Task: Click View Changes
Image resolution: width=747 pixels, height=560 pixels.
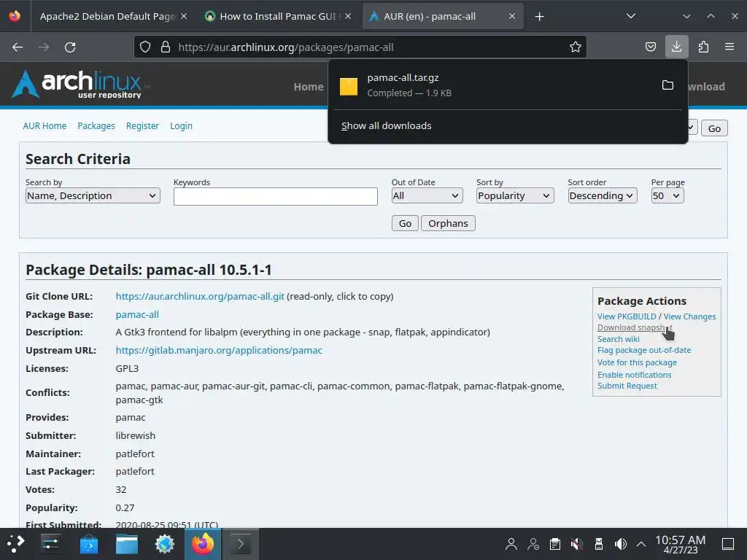Action: (x=689, y=316)
